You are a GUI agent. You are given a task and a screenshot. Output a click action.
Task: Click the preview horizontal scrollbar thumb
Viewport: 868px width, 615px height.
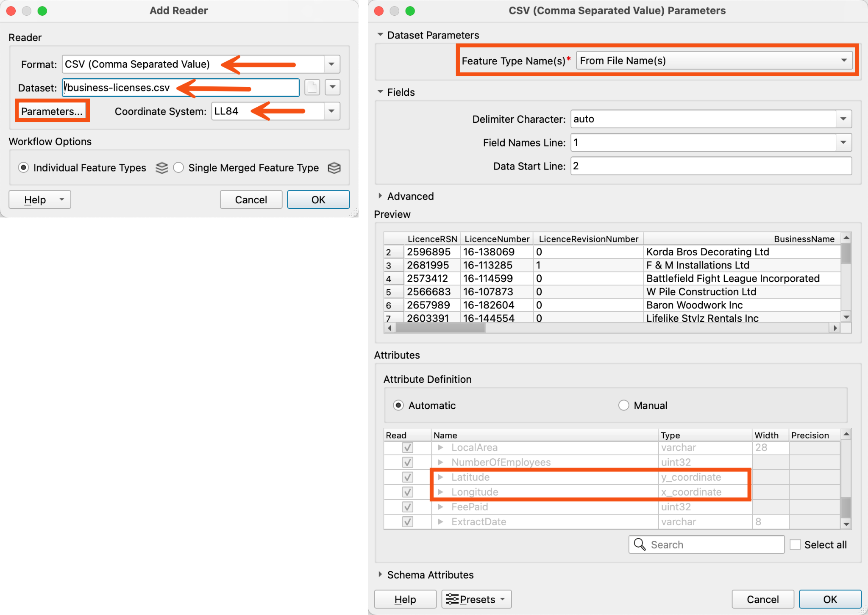[x=440, y=328]
